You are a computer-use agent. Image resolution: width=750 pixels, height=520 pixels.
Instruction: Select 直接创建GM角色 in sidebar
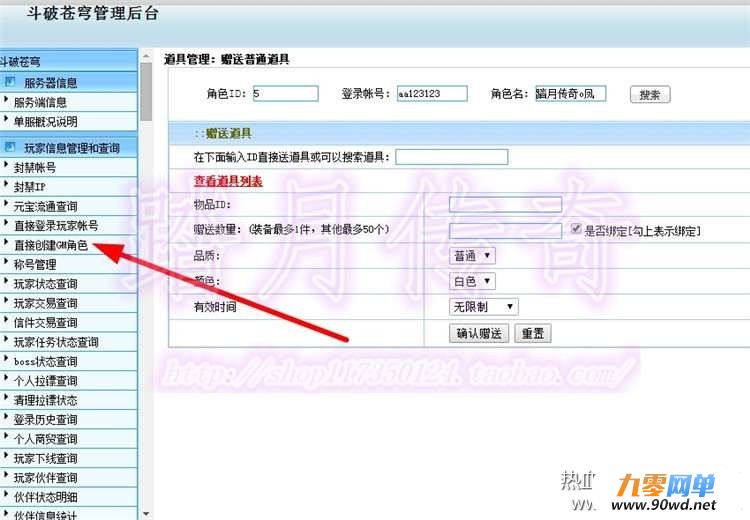tap(51, 245)
